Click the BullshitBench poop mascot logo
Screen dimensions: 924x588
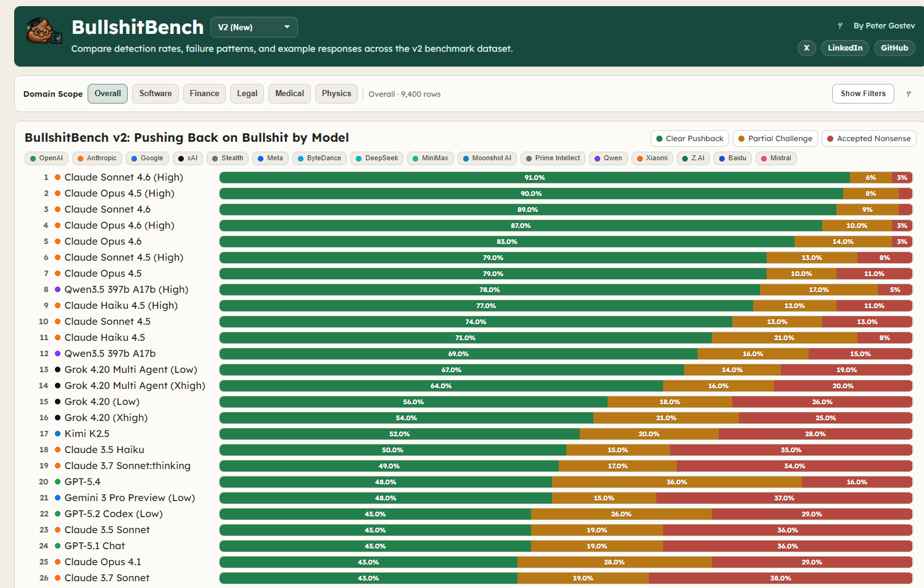coord(44,30)
